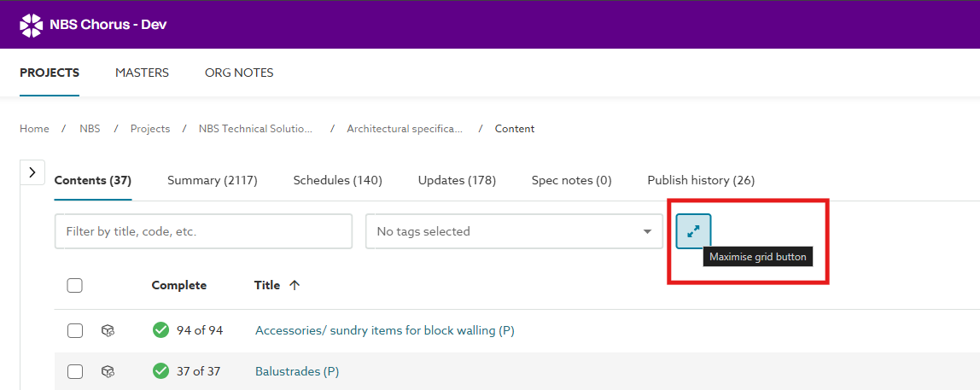The width and height of the screenshot is (980, 390).
Task: Open Accessories/ sundry items for block walling link
Action: (384, 330)
